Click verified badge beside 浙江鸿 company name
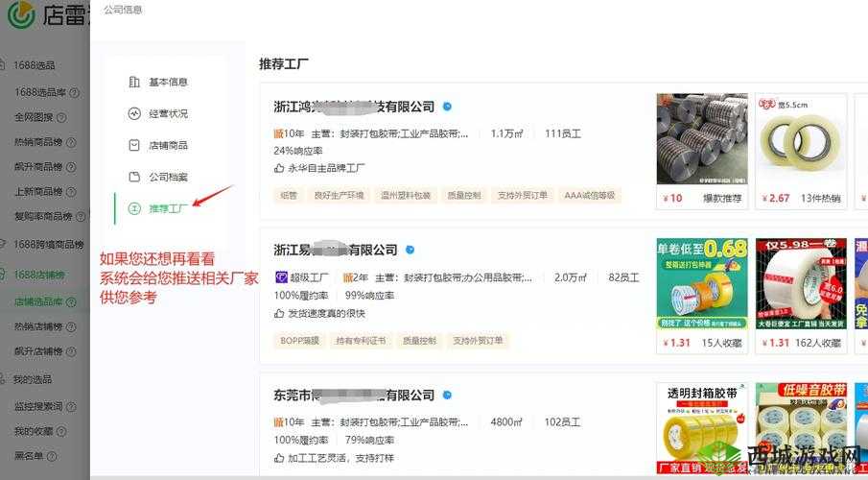Viewport: 868px width, 480px height. point(447,107)
